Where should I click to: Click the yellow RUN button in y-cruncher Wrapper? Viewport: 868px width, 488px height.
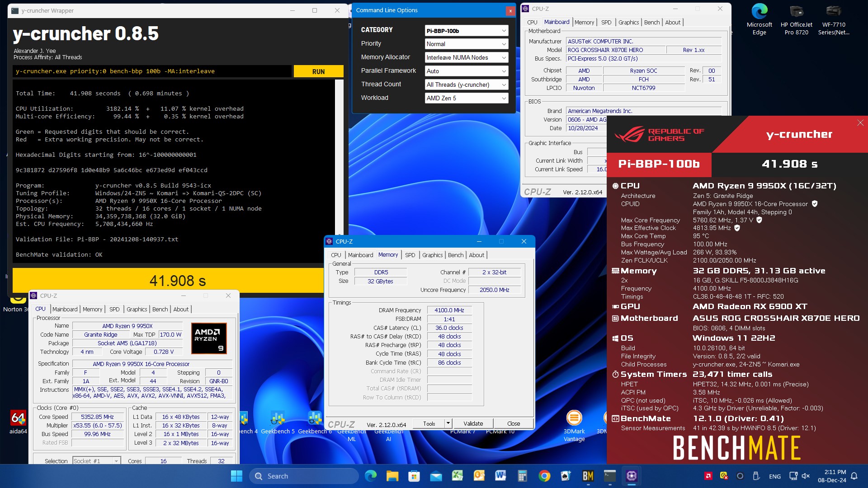point(318,71)
